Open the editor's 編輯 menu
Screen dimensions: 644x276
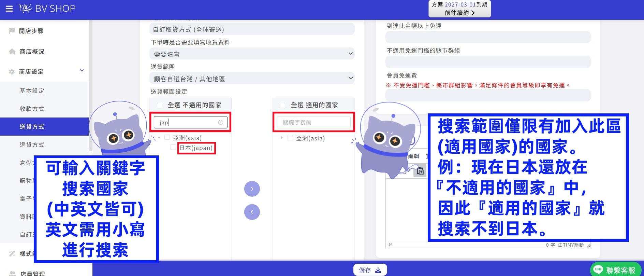(414, 156)
